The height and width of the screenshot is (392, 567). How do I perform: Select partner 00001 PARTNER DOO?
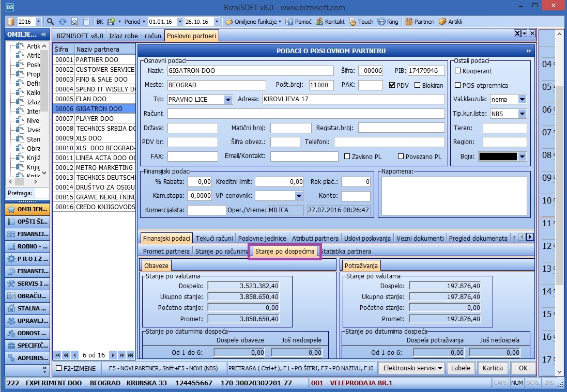click(94, 59)
